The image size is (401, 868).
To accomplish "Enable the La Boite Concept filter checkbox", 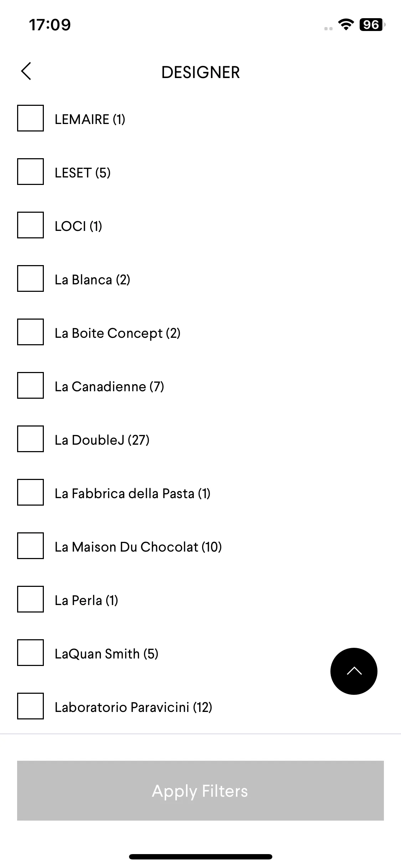I will click(30, 332).
